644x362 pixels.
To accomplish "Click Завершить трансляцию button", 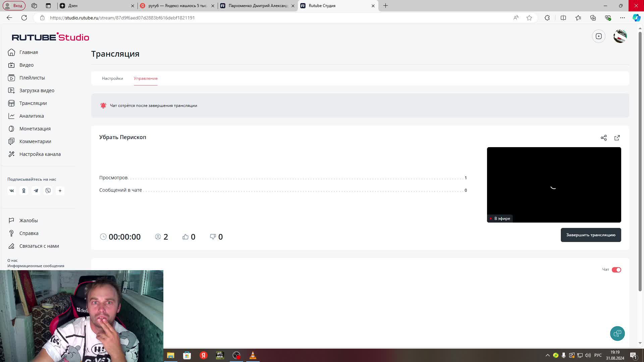I will (591, 235).
